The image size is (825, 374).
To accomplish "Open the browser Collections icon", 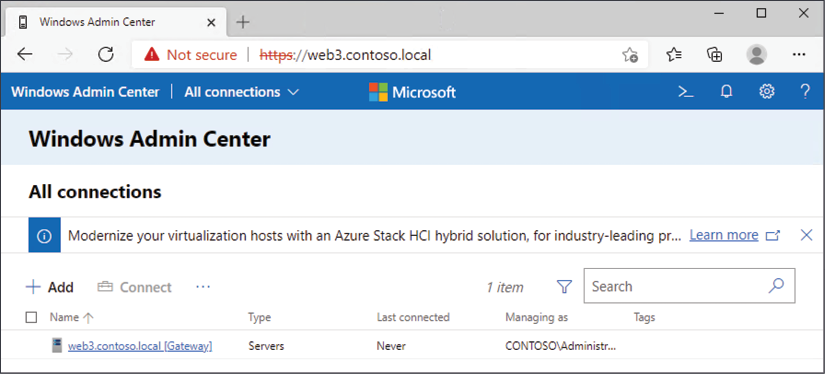I will pyautogui.click(x=715, y=54).
